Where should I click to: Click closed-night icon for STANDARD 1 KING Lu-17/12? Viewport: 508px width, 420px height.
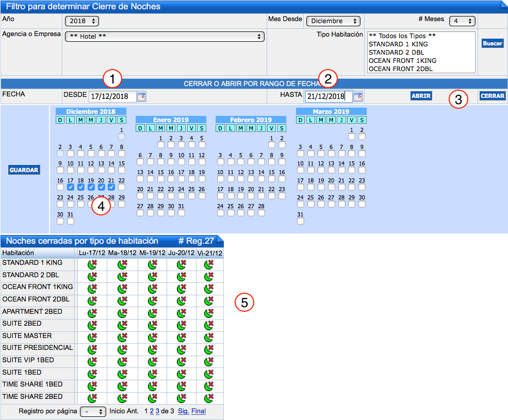coord(92,265)
